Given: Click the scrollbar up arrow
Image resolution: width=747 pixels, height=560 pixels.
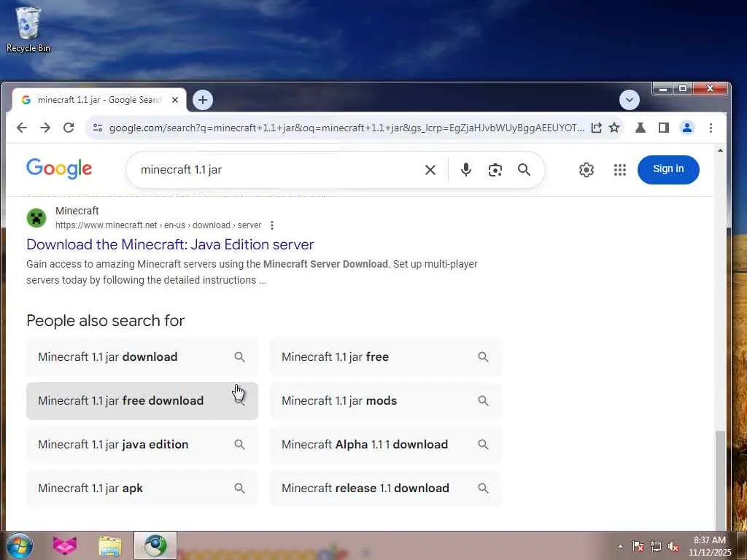Looking at the screenshot, I should pos(720,150).
